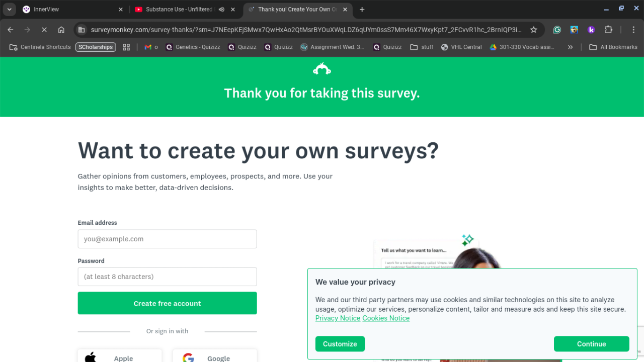Click Create free account button
The image size is (644, 362).
tap(167, 303)
